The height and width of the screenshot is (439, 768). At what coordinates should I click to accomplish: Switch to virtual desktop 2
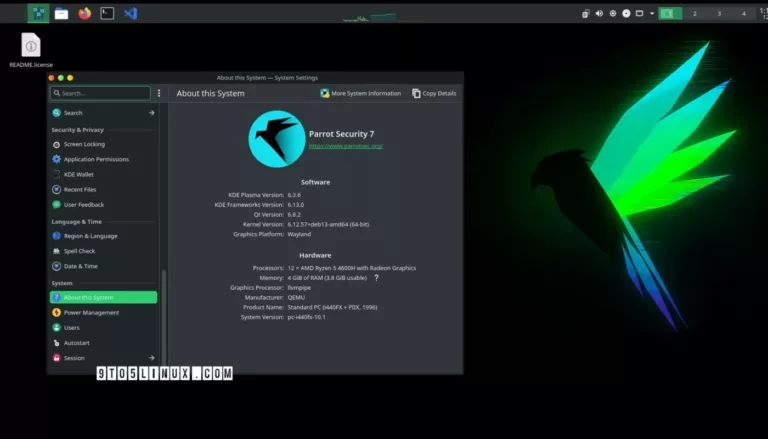click(x=695, y=13)
